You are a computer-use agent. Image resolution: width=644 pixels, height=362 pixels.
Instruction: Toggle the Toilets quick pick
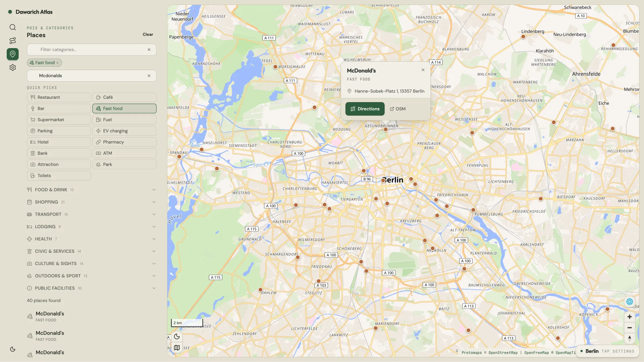[x=59, y=175]
